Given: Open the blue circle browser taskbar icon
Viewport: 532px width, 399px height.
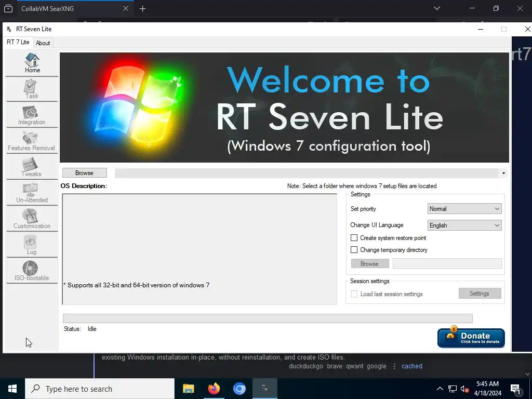Looking at the screenshot, I should (x=239, y=389).
